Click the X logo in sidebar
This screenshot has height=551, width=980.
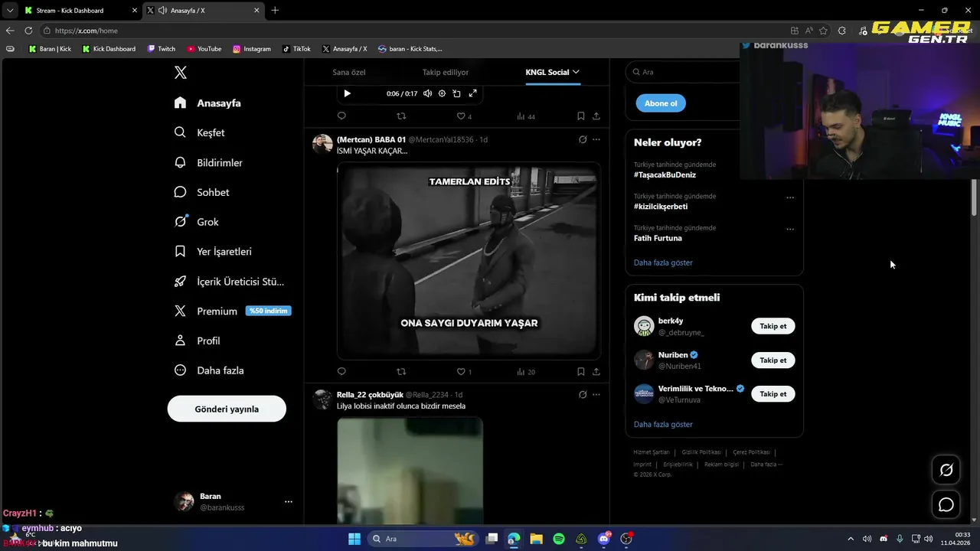(180, 73)
